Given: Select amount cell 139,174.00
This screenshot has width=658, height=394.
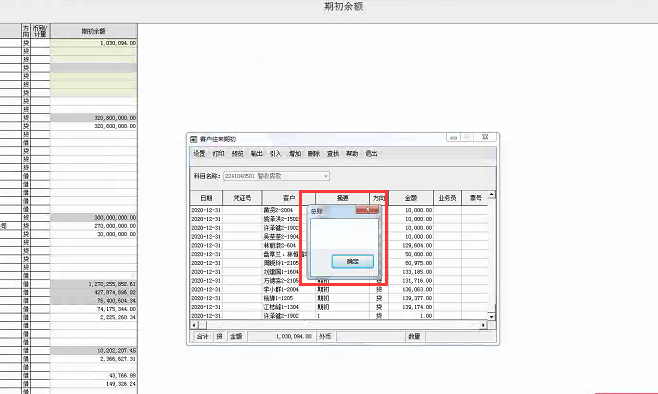Looking at the screenshot, I should (x=411, y=307).
